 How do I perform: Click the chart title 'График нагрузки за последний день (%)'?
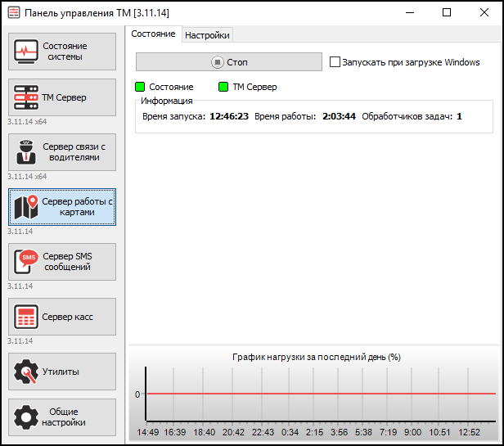click(317, 358)
